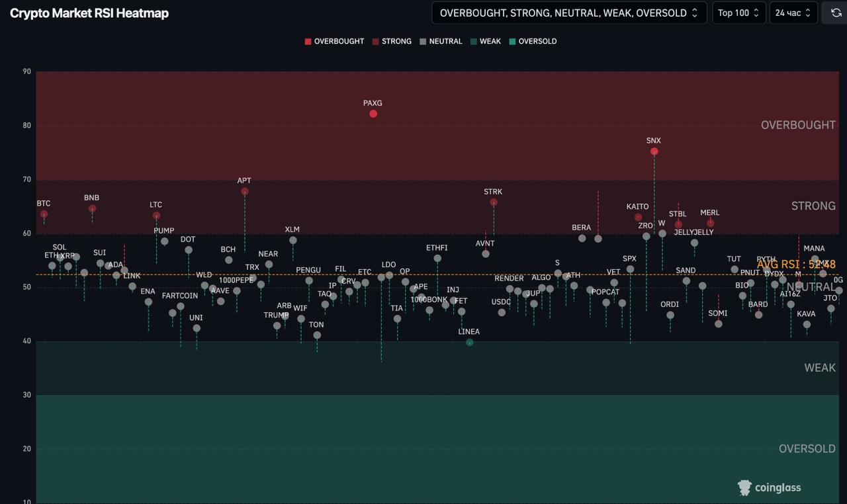Viewport: 847px width, 504px height.
Task: Click the APT marker dot
Action: 245,191
